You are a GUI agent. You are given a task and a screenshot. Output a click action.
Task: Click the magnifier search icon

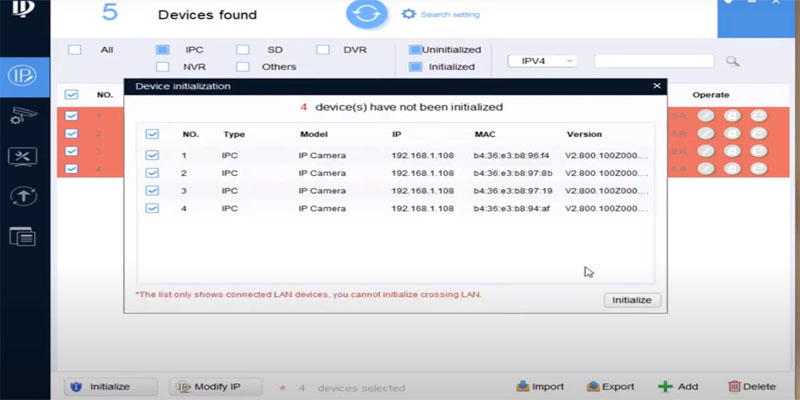point(732,61)
